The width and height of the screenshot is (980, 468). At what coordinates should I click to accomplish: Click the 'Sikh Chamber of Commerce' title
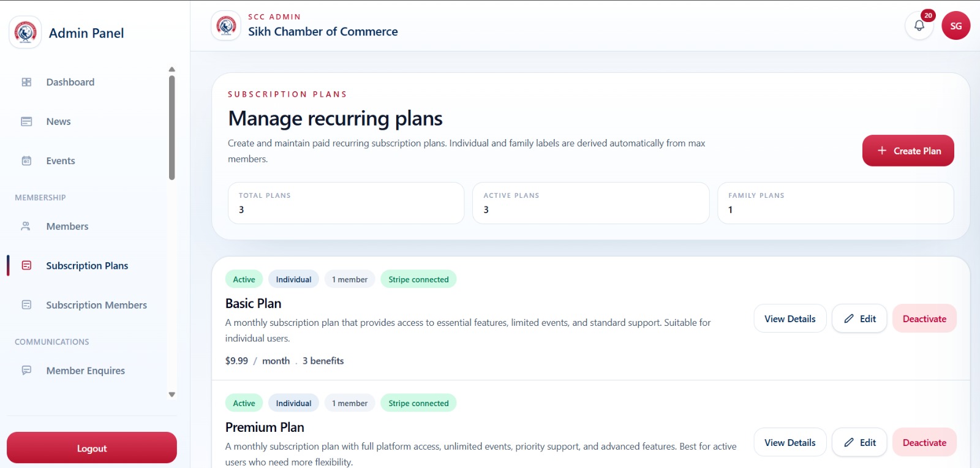coord(323,31)
